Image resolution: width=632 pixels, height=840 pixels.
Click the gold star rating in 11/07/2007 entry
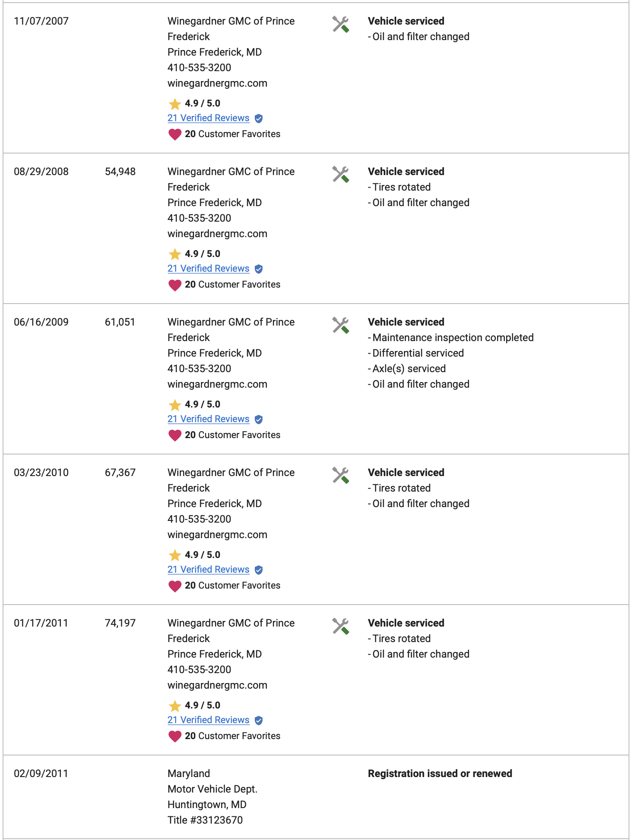pos(175,104)
